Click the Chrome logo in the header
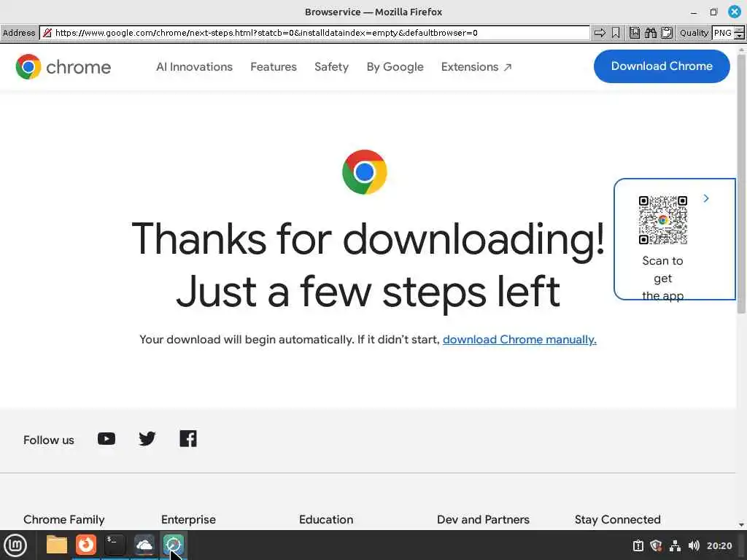Image resolution: width=747 pixels, height=560 pixels. coord(63,66)
